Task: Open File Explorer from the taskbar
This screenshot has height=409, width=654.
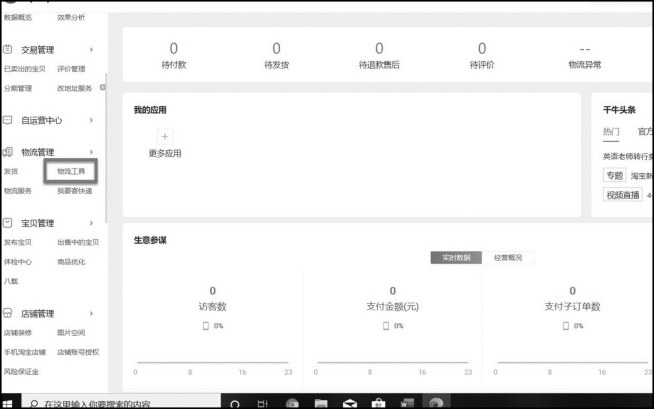Action: point(321,403)
